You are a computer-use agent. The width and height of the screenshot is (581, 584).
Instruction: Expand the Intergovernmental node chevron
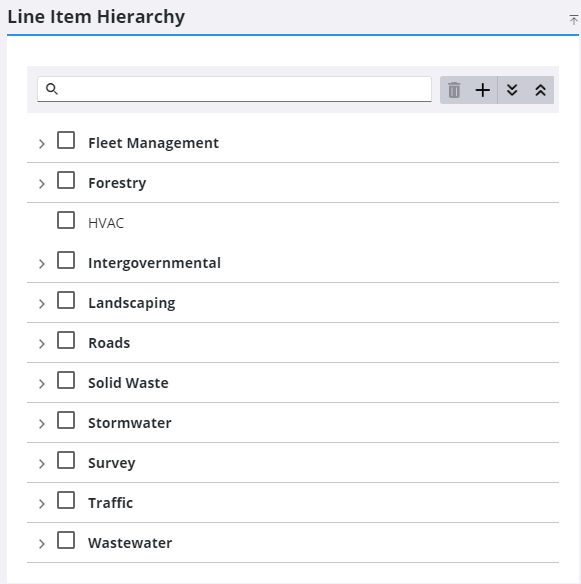pyautogui.click(x=42, y=264)
